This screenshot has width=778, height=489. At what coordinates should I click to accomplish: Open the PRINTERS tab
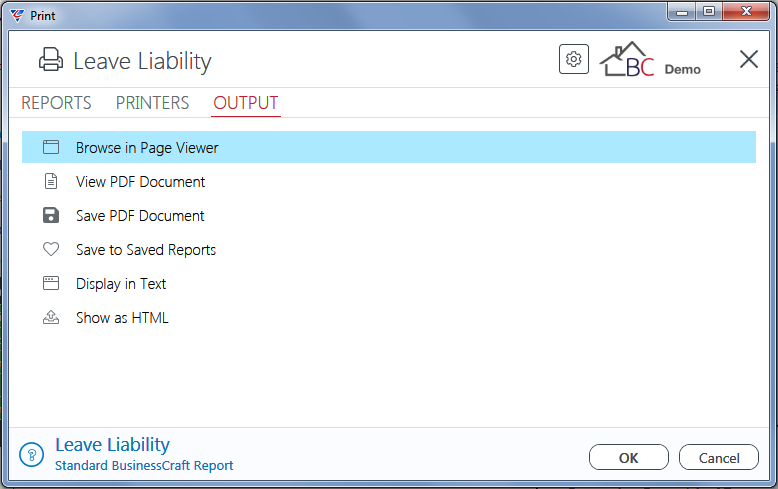pyautogui.click(x=152, y=103)
